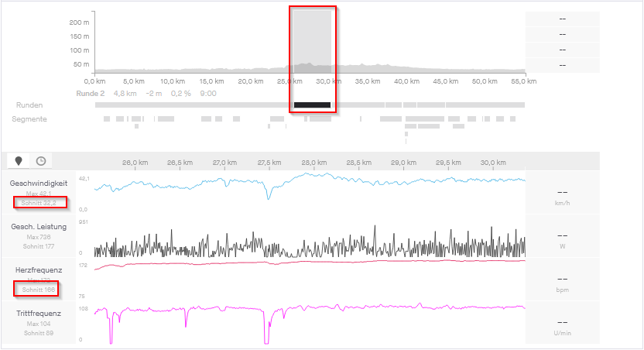Image resolution: width=644 pixels, height=350 pixels.
Task: Switch chart axis to distance with pin icon
Action: (x=19, y=161)
